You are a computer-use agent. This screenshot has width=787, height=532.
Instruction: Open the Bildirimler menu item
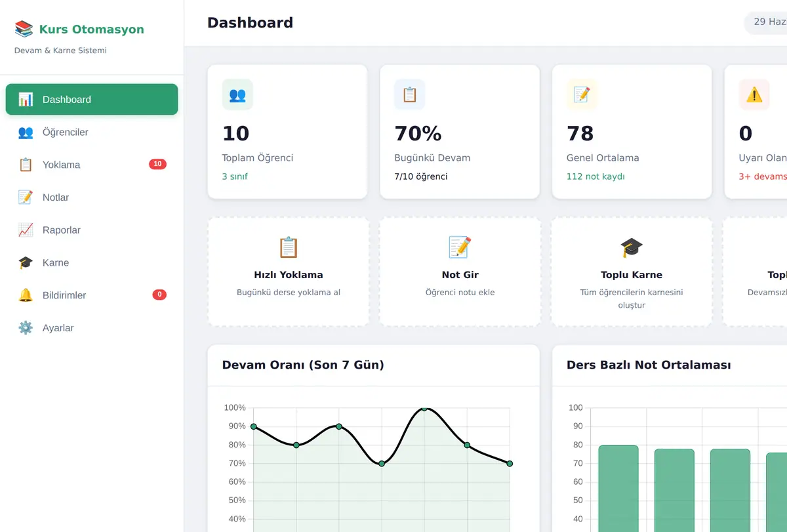[92, 295]
